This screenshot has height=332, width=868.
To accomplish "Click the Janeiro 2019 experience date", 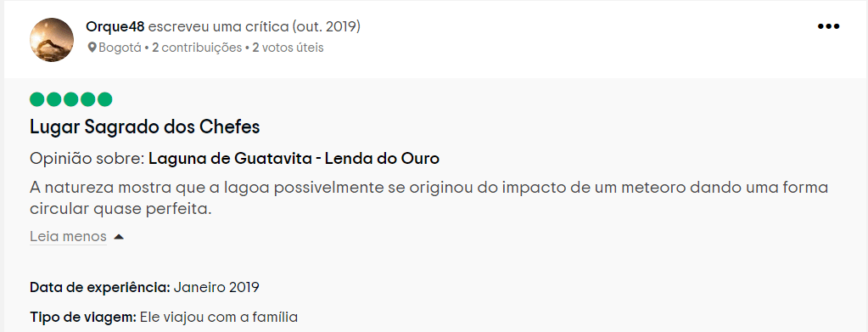I will pos(216,288).
